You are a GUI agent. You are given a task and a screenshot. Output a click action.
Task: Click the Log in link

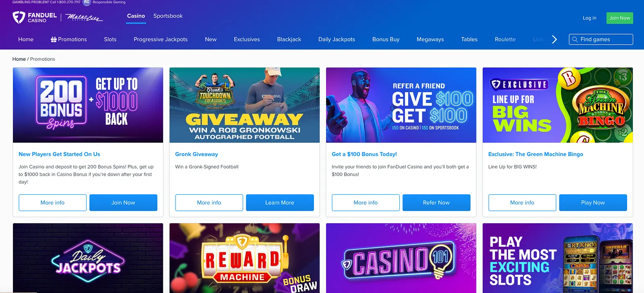pos(589,18)
